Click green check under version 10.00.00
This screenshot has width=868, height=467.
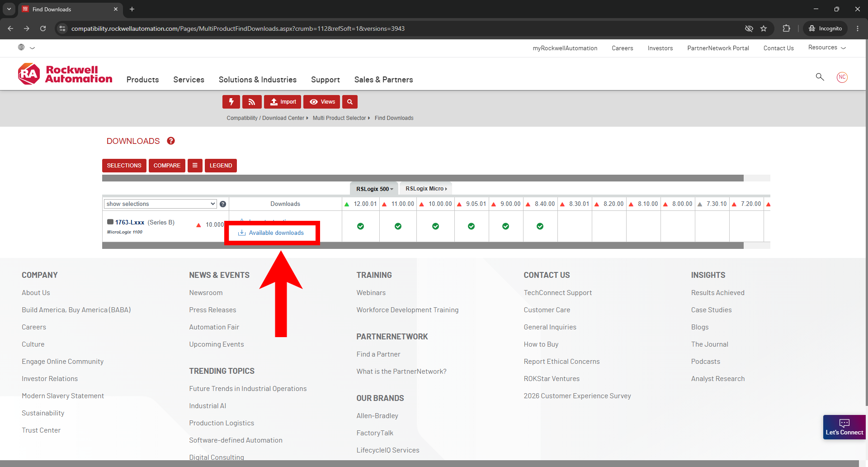click(x=435, y=226)
